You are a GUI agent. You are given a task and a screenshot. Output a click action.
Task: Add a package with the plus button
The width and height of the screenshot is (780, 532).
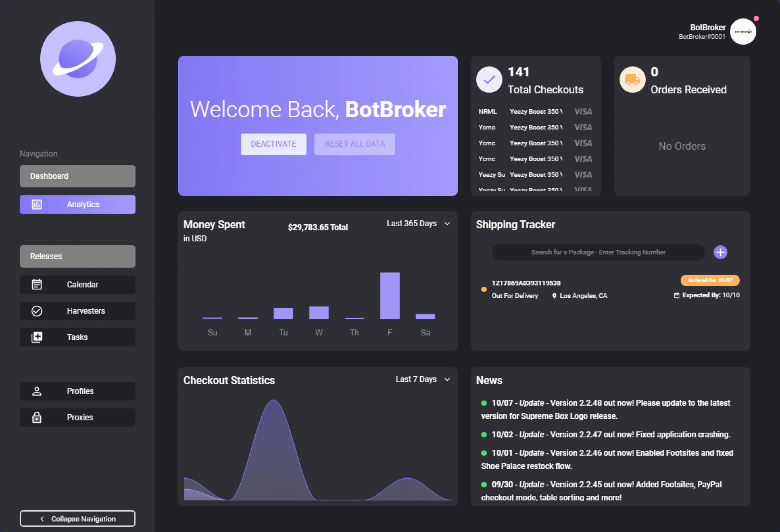click(720, 252)
